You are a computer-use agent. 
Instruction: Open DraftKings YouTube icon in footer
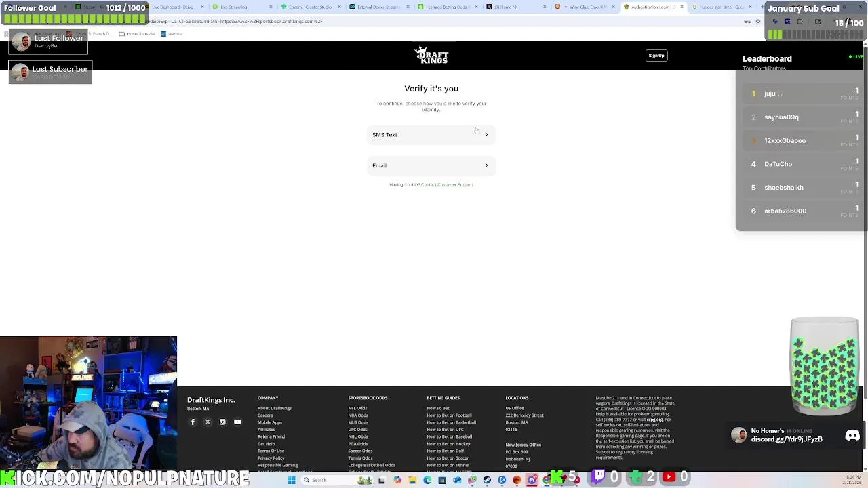click(237, 422)
